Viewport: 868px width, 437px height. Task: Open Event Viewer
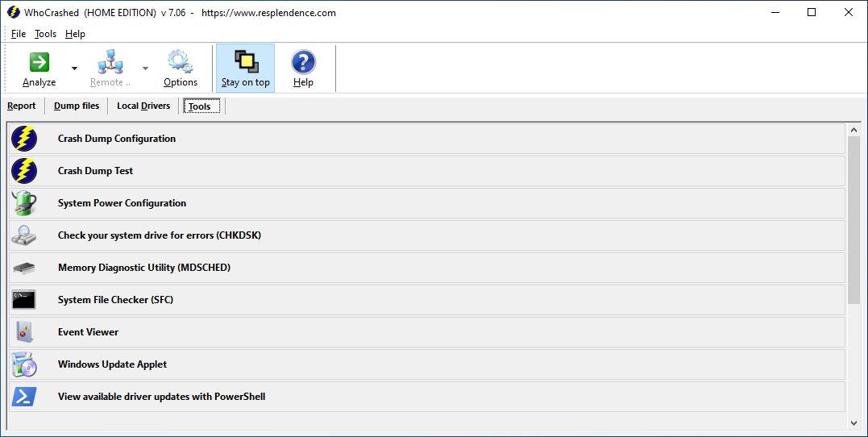click(x=427, y=331)
